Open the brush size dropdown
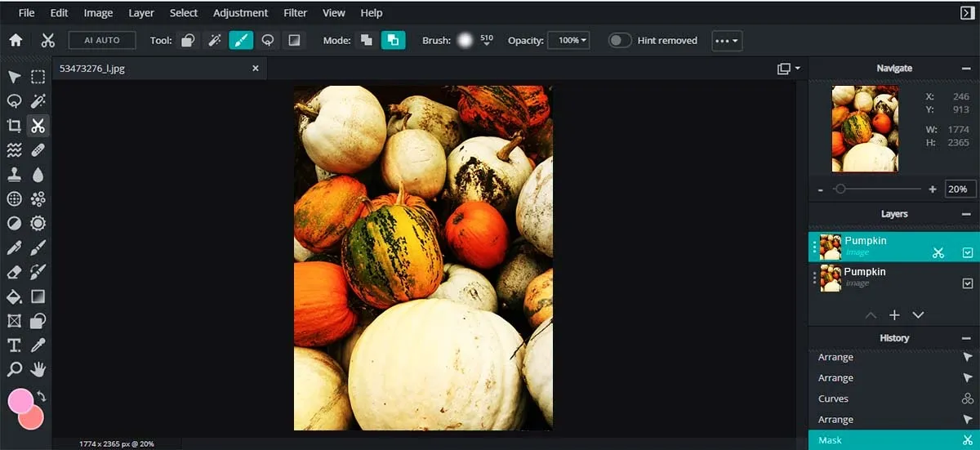980x450 pixels. 487,43
